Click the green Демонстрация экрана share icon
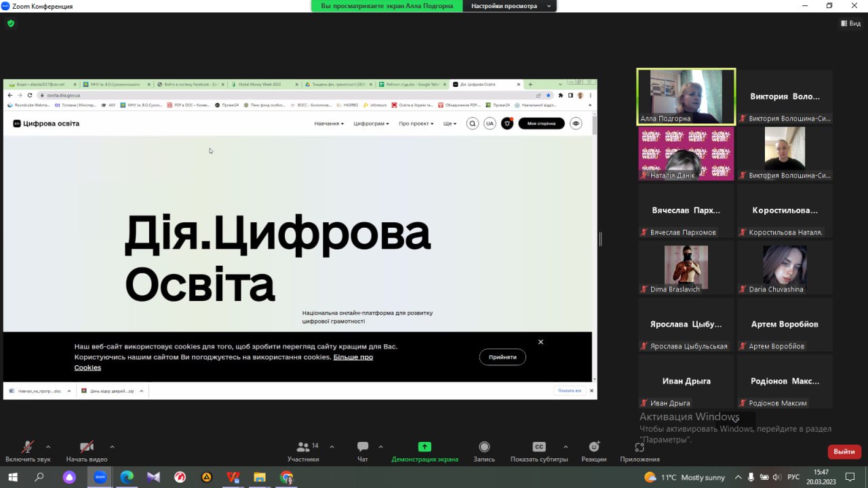 coord(425,447)
